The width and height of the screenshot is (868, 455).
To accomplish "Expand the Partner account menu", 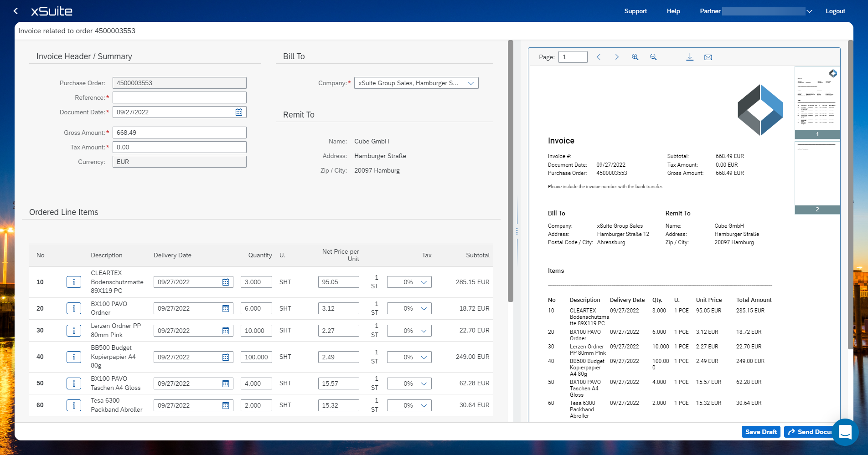I will click(x=809, y=11).
